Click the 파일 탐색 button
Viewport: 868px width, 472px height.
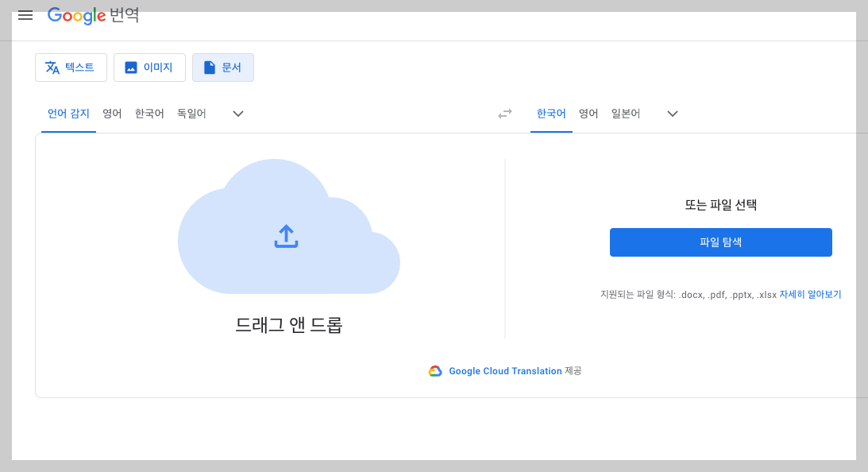720,242
